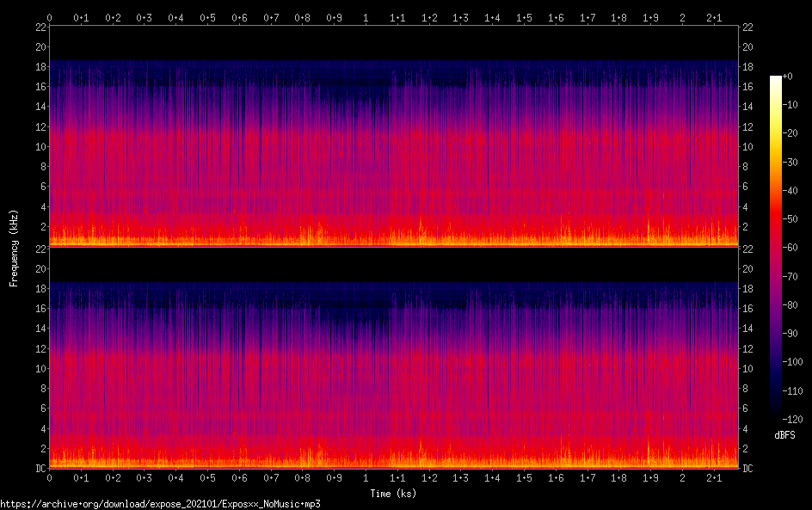This screenshot has width=812, height=510.
Task: Click the '-100' label on the color scale
Action: (x=793, y=362)
